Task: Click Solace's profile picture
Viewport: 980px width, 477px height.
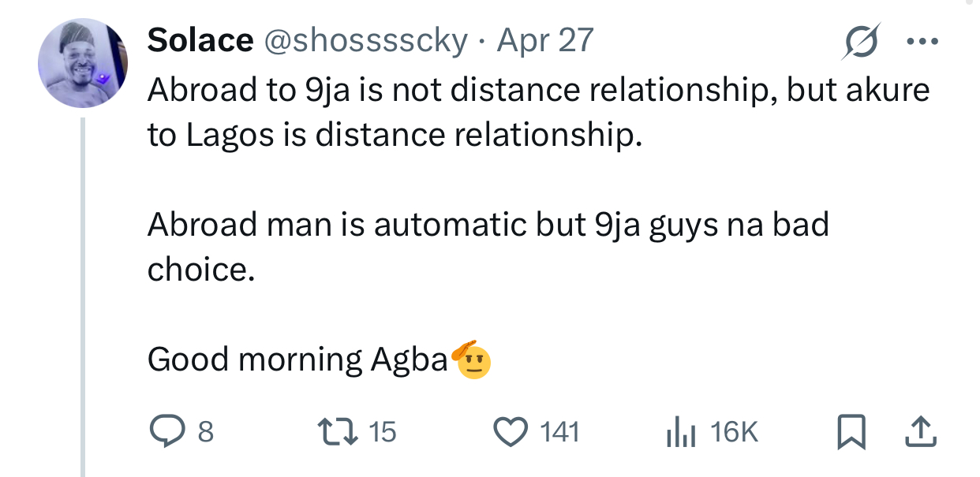Action: [x=83, y=63]
